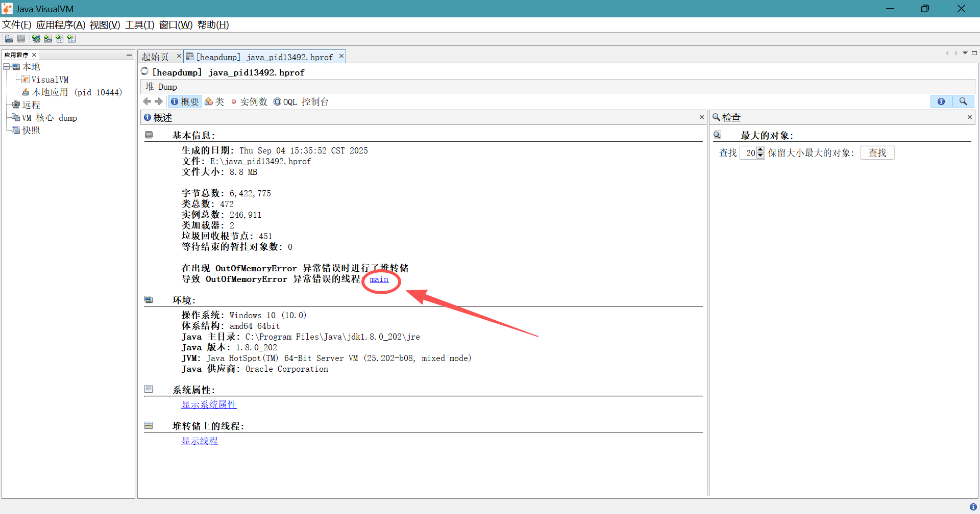This screenshot has width=980, height=514.
Task: Click the 垃圾回收根节点 value 451
Action: click(265, 237)
